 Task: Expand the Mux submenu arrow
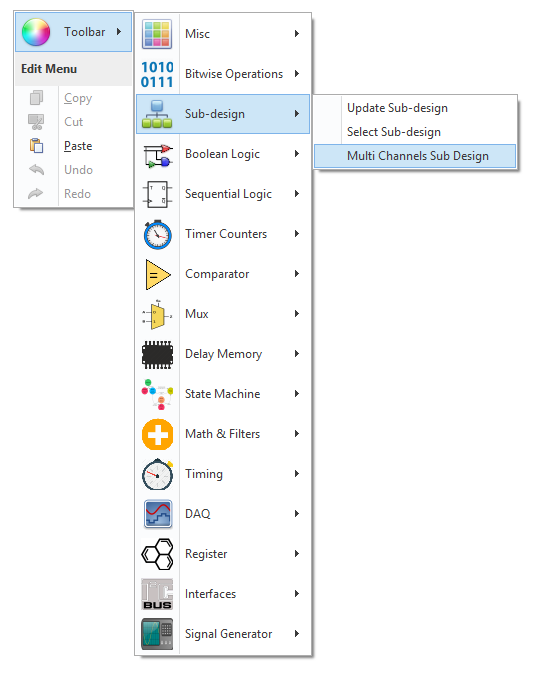pyautogui.click(x=297, y=314)
